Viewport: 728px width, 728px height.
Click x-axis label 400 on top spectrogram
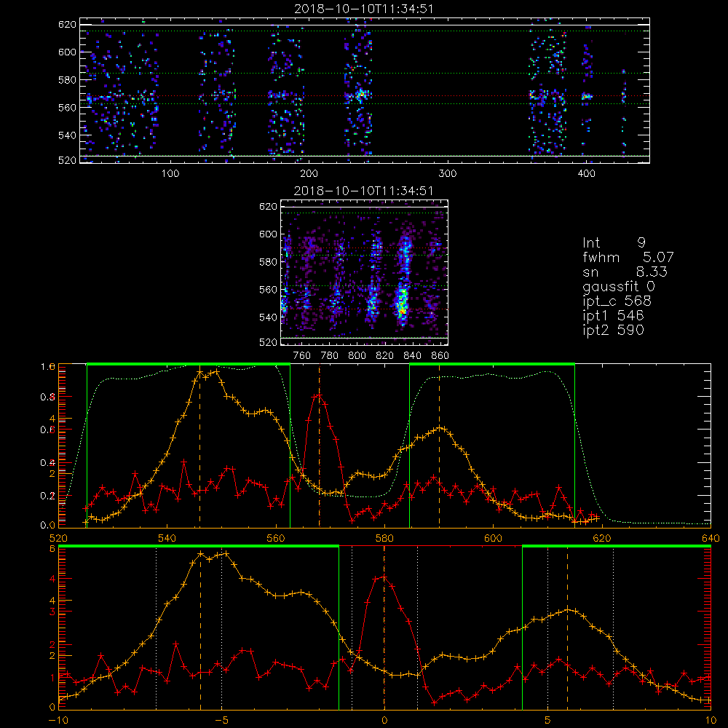point(586,174)
